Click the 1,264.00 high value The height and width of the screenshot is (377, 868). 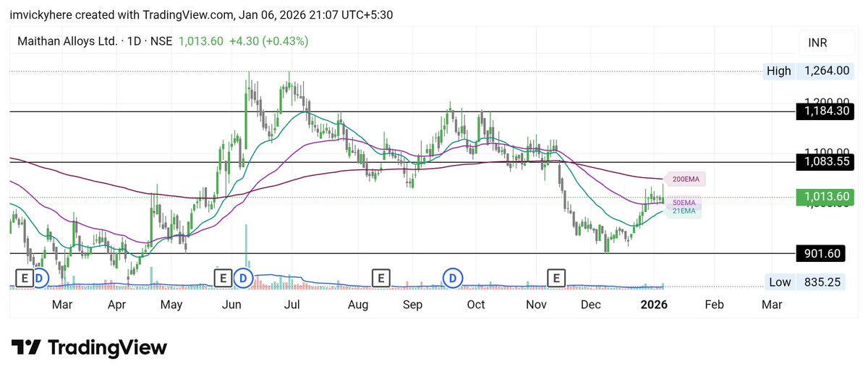click(x=825, y=71)
